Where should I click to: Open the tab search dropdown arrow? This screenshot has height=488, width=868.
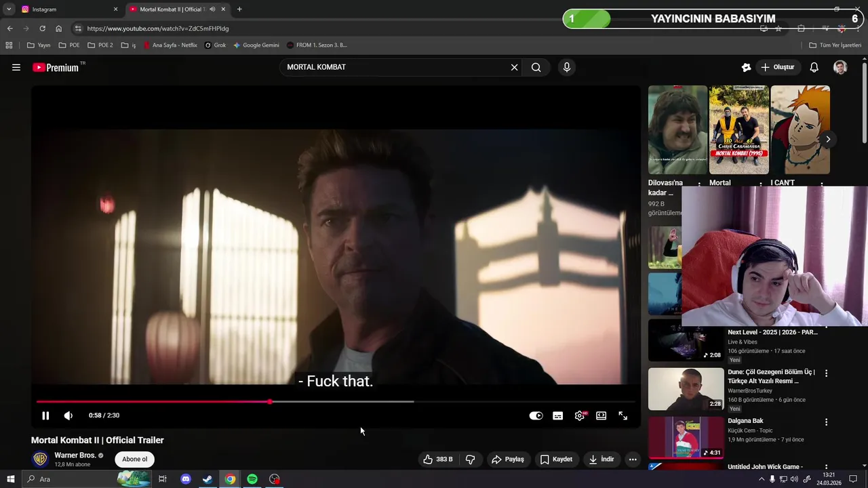pos(9,9)
